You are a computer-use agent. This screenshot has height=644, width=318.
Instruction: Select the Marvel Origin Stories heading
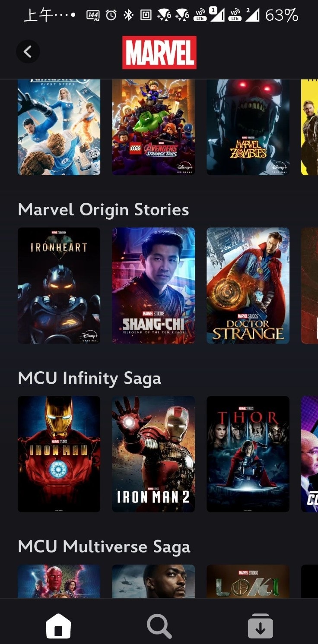tap(103, 210)
